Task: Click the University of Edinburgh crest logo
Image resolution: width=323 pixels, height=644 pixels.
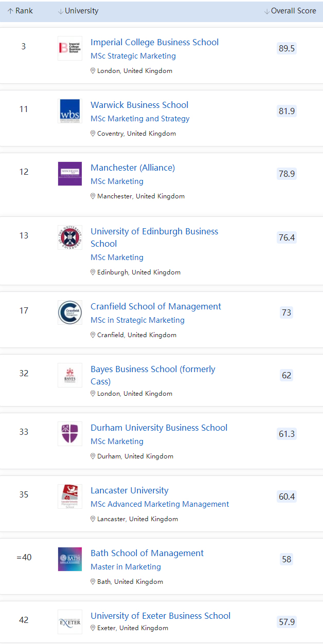Action: [x=70, y=237]
